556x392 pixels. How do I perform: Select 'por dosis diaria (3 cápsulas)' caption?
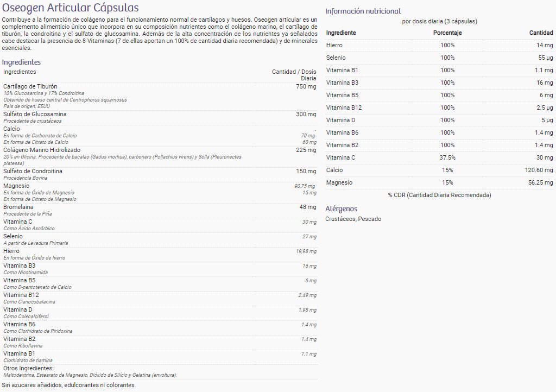pyautogui.click(x=440, y=21)
